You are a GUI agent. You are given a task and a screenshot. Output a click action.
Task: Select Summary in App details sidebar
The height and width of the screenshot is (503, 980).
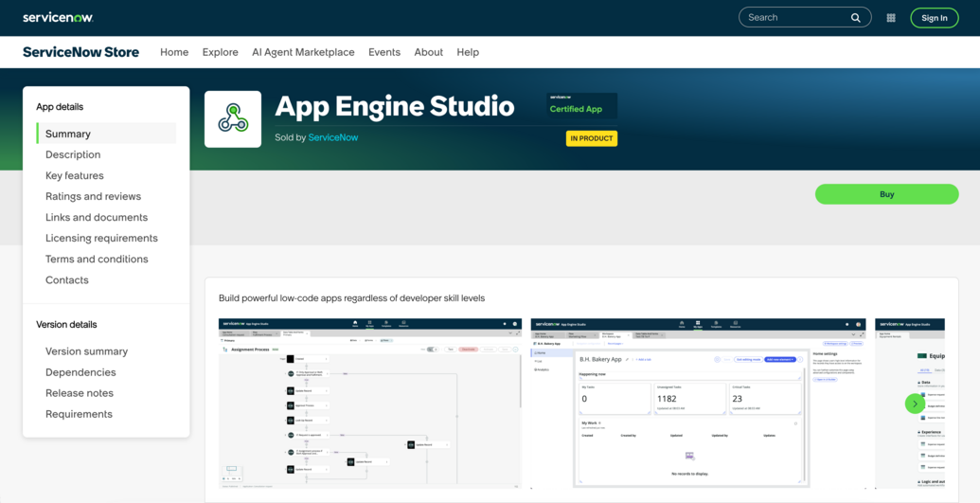click(106, 134)
